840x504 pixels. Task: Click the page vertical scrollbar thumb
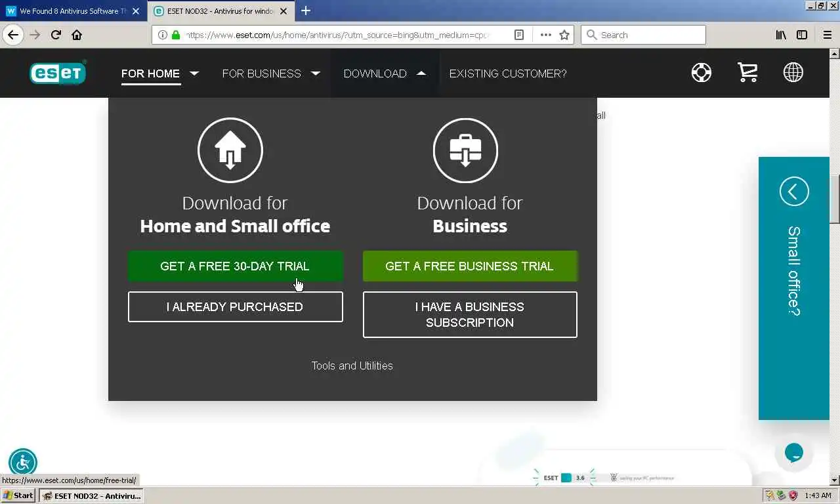point(835,199)
